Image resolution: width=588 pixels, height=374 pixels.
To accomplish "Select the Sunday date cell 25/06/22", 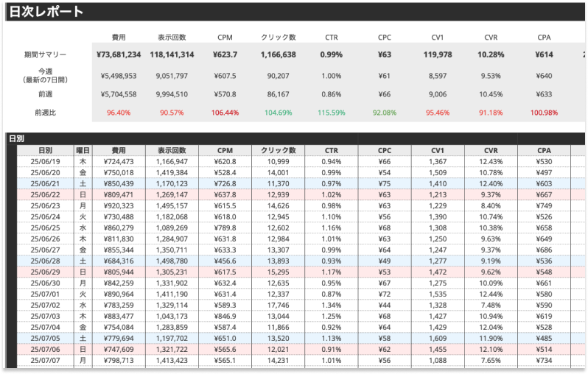I will (x=46, y=195).
